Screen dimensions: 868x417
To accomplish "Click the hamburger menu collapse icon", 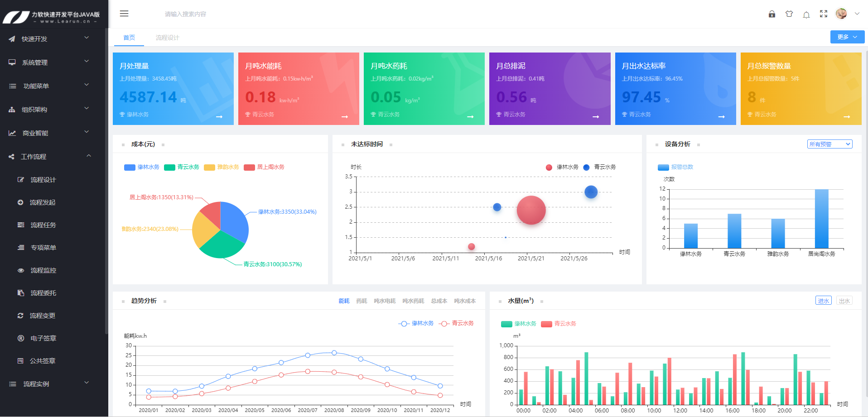I will (124, 14).
